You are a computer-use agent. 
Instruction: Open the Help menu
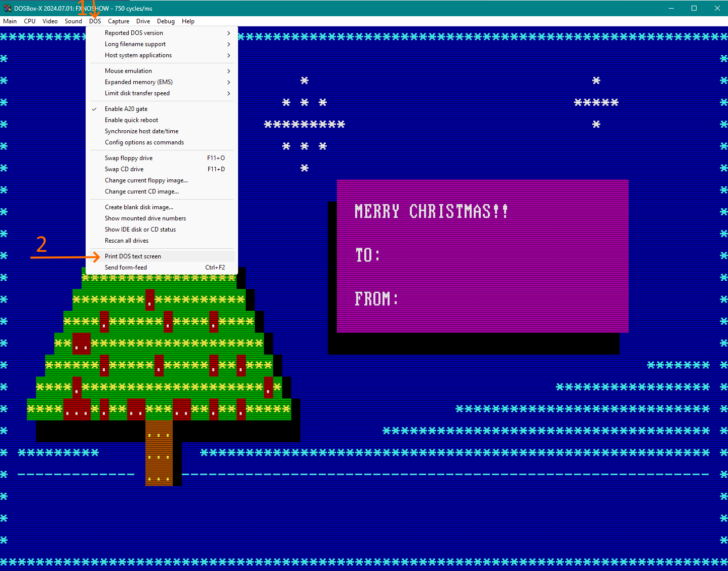tap(188, 21)
